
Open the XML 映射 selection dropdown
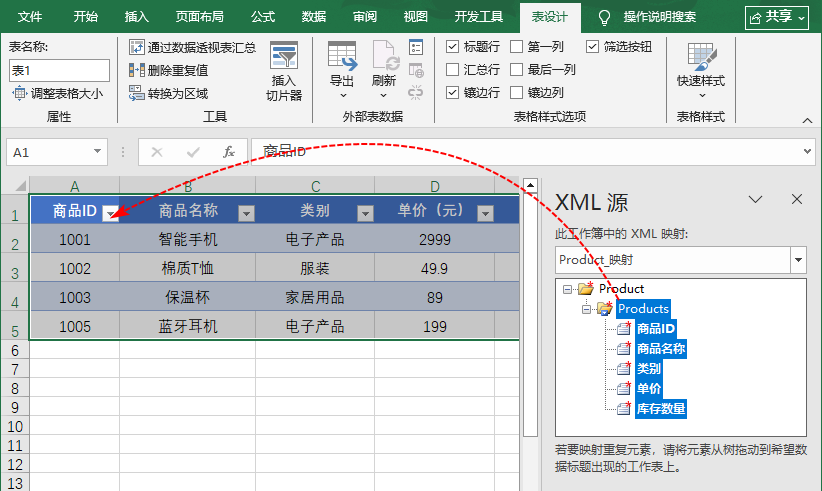pyautogui.click(x=798, y=259)
